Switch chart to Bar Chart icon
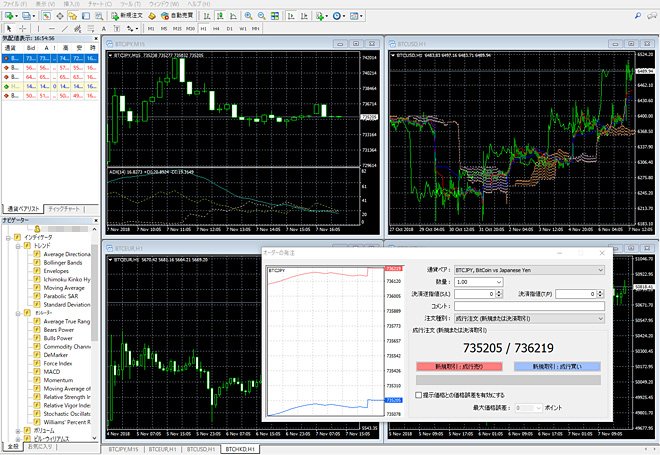The width and height of the screenshot is (660, 455). point(207,16)
